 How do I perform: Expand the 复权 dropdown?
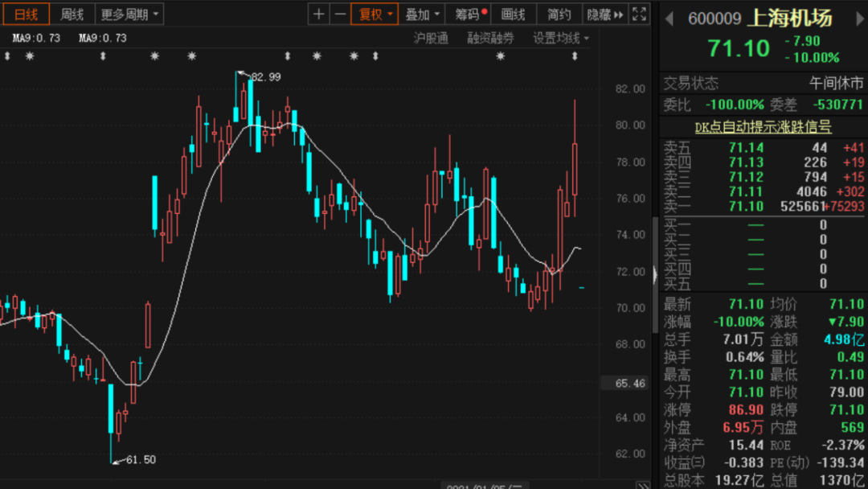[375, 14]
